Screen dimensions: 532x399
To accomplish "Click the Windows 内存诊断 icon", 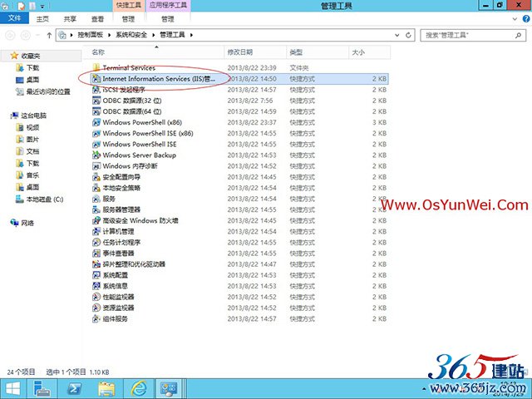I will pos(96,166).
